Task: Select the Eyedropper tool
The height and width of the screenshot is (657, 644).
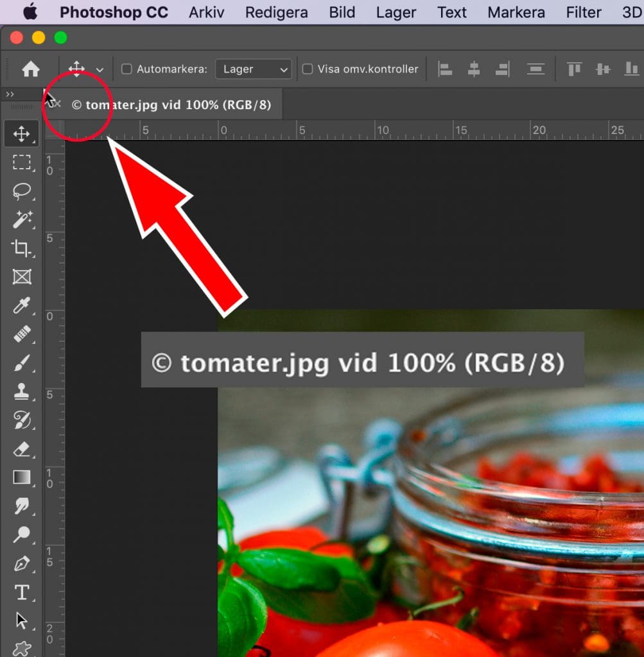Action: click(x=21, y=305)
